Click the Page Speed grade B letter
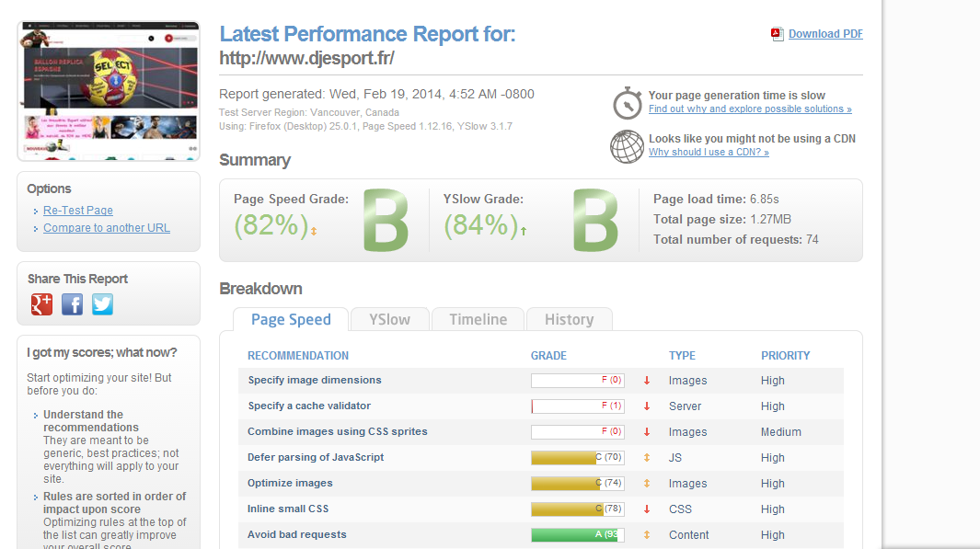The height and width of the screenshot is (549, 980). pyautogui.click(x=386, y=221)
